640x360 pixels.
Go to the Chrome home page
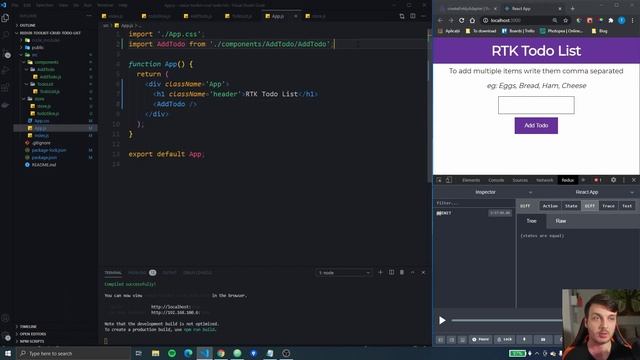click(x=472, y=20)
